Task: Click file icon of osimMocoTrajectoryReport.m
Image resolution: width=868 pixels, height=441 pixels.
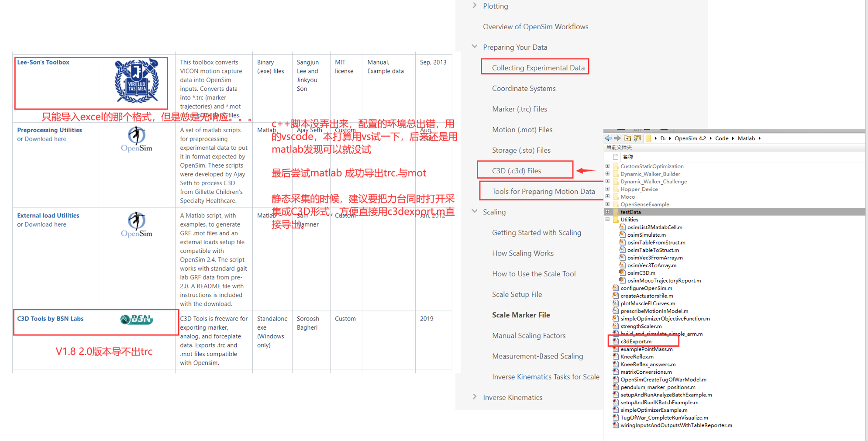Action: click(622, 280)
